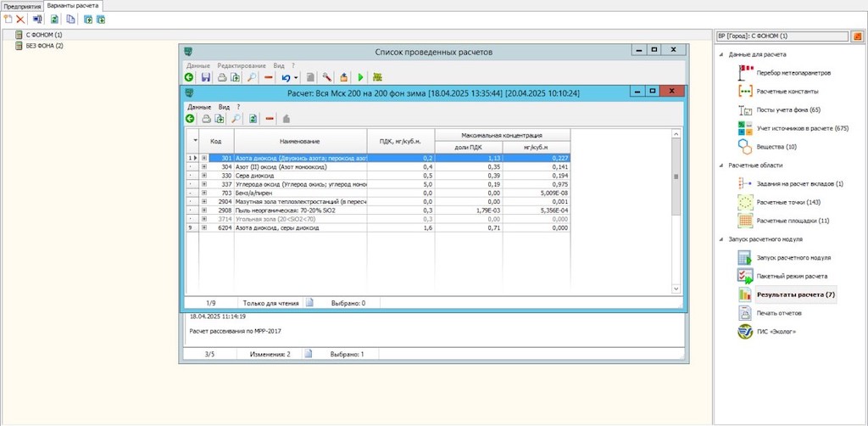This screenshot has width=868, height=426.
Task: Click the green run calculation arrow icon
Action: tap(360, 77)
